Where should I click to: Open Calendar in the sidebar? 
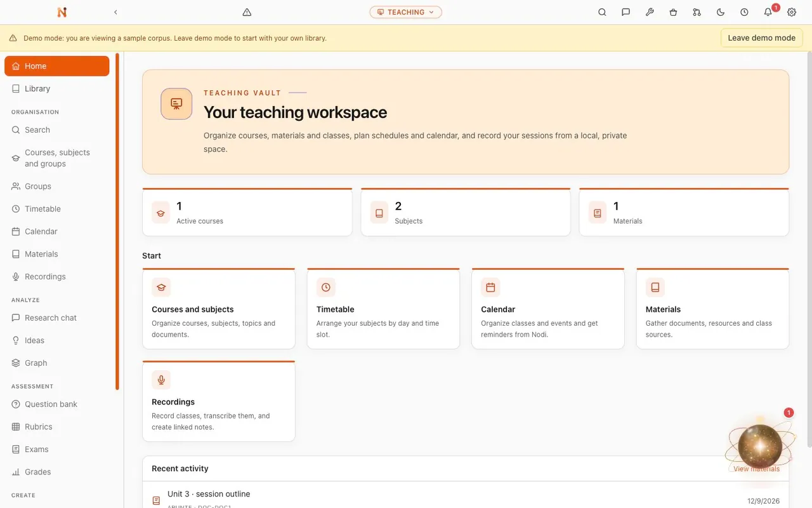(57, 231)
